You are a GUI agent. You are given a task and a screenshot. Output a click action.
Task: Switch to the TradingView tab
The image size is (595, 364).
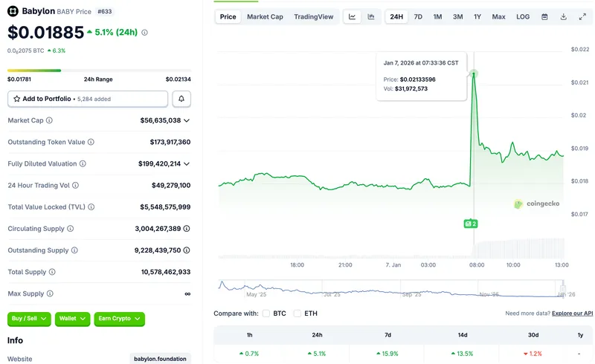pyautogui.click(x=313, y=16)
